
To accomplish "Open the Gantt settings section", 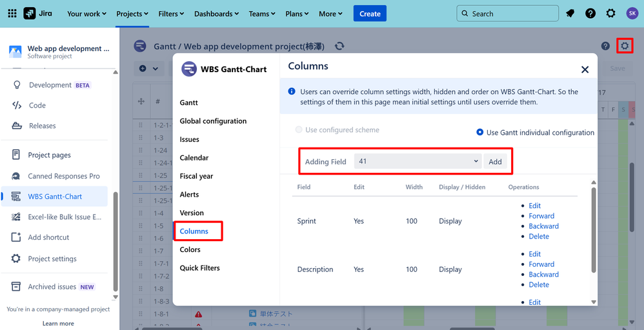I will [x=188, y=102].
